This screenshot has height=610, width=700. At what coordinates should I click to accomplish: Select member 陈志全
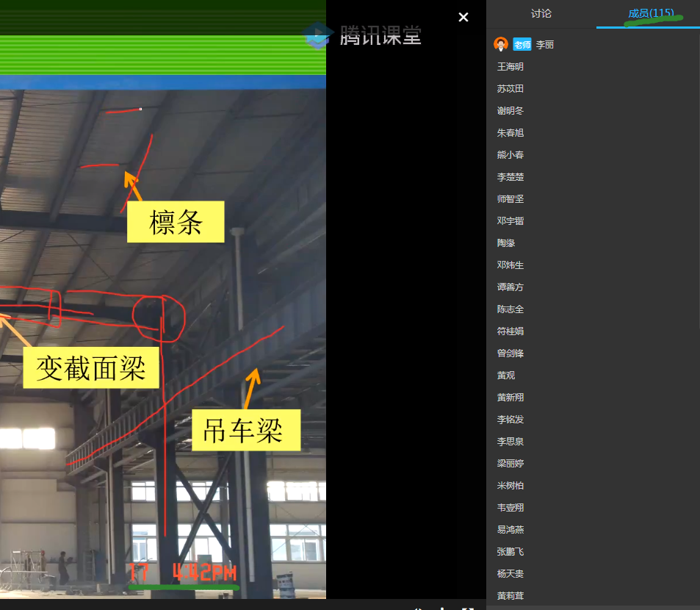tap(510, 309)
